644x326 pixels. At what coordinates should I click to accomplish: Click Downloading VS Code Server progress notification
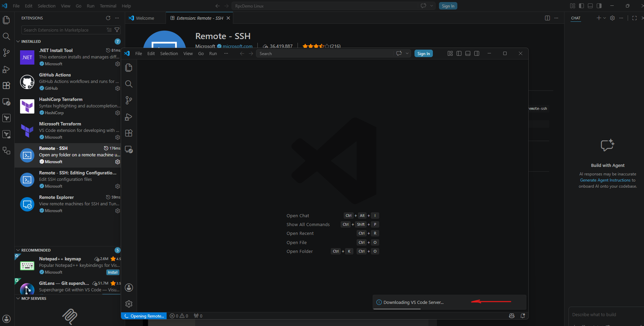point(450,302)
